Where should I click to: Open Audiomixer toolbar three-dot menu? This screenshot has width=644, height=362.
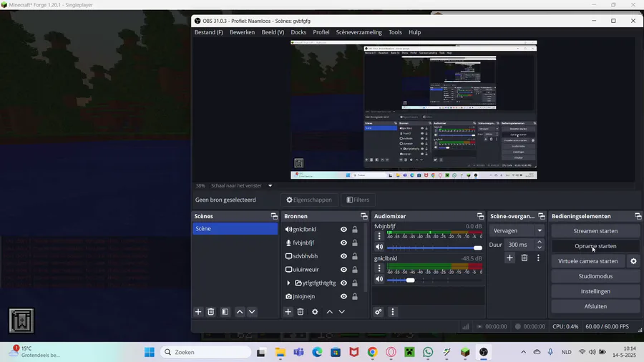coord(393,312)
